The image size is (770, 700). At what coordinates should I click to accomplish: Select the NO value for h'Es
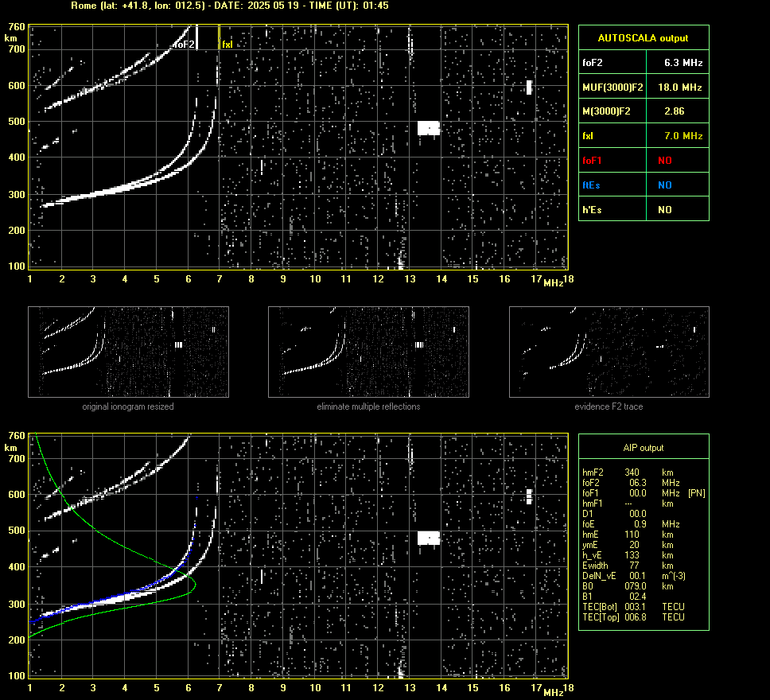coord(665,210)
